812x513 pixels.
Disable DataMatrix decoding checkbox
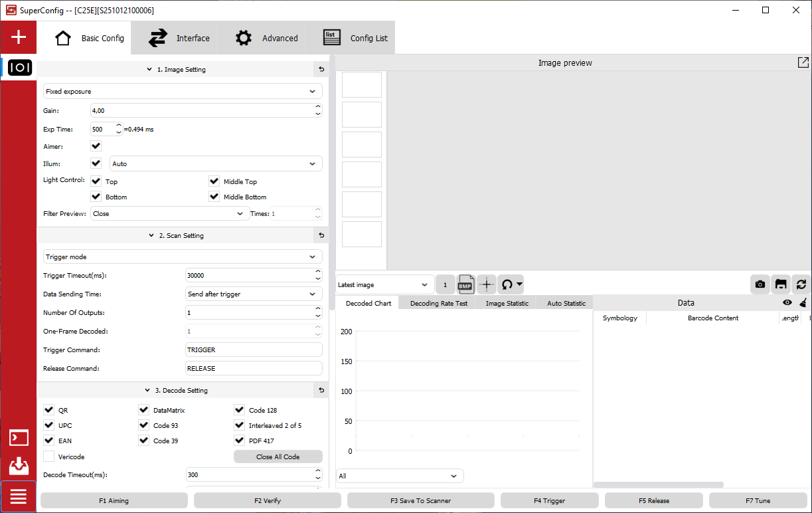coord(144,410)
